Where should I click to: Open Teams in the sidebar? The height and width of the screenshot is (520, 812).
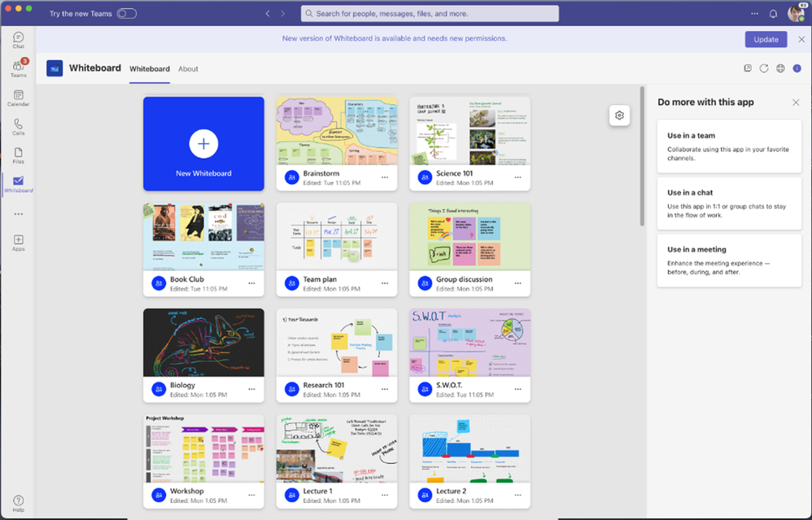pyautogui.click(x=18, y=68)
